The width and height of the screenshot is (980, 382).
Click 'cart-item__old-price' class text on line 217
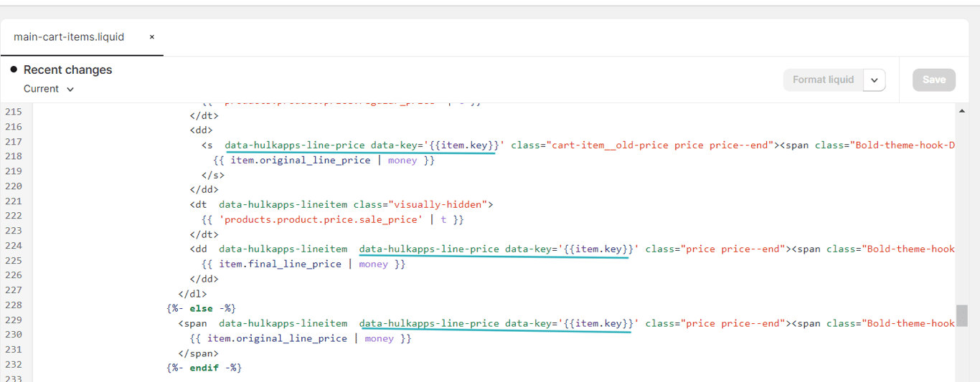(x=609, y=145)
